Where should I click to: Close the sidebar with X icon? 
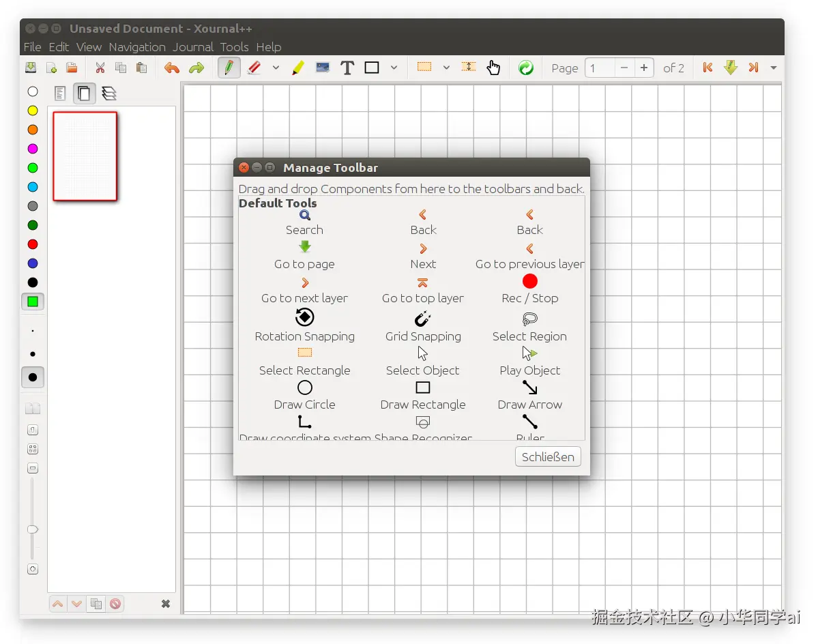tap(165, 604)
